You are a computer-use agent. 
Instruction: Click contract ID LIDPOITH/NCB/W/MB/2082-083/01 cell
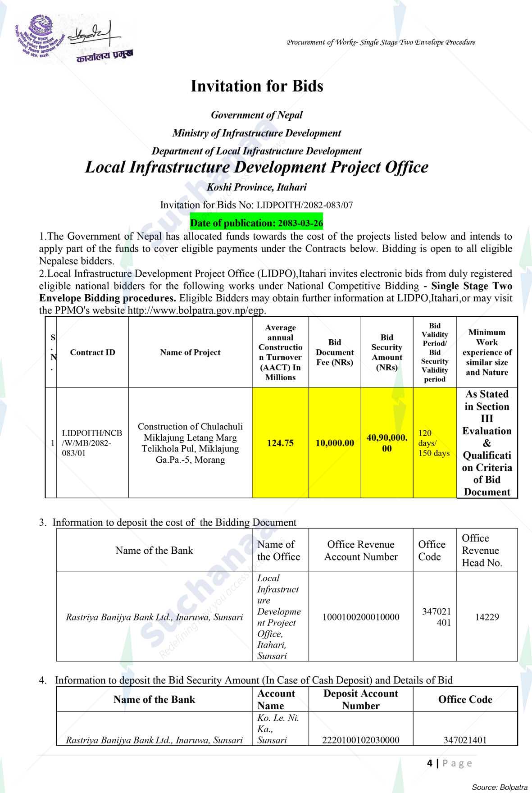pyautogui.click(x=92, y=443)
